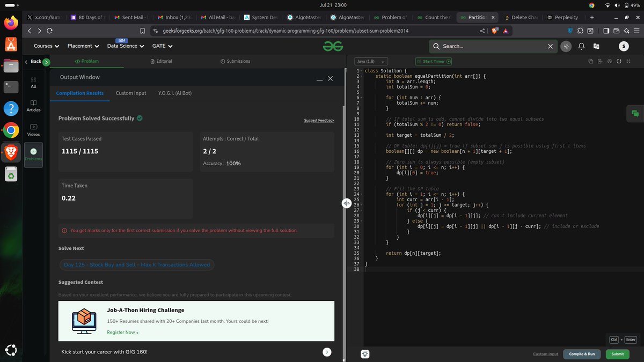Open the Brave Shields icon
The image size is (644, 362).
point(495,31)
